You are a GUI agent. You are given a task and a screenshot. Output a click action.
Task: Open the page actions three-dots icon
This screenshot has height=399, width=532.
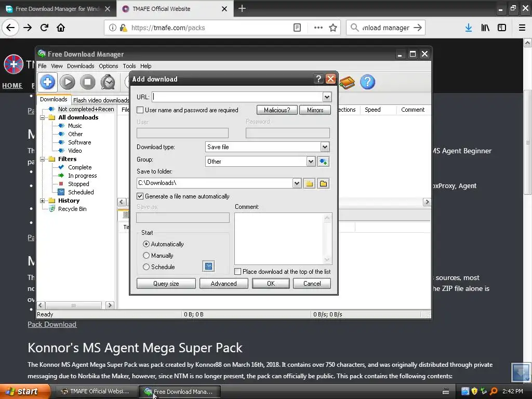(318, 28)
